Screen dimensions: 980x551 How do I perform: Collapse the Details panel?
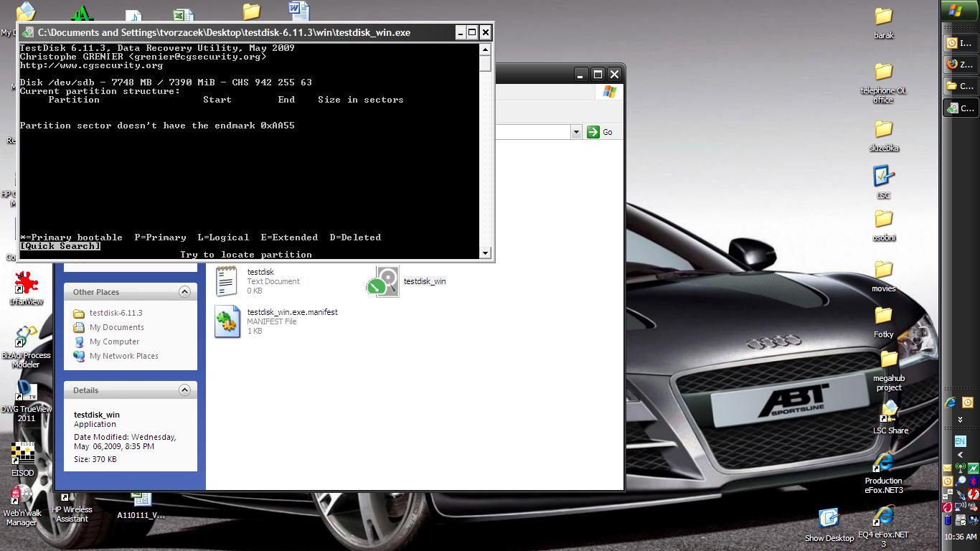click(x=184, y=390)
